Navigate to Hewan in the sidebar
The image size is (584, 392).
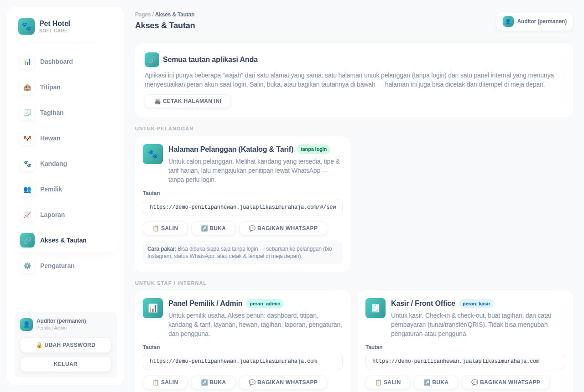tap(66, 138)
